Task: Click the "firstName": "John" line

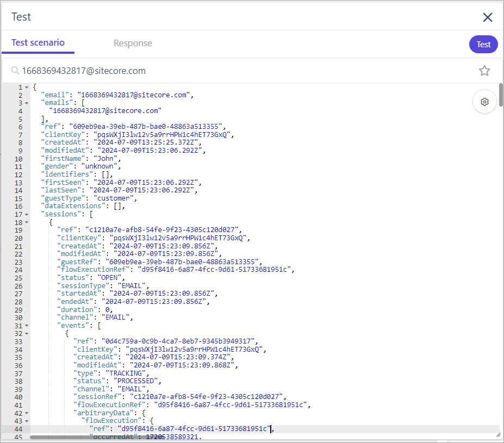Action: click(80, 158)
